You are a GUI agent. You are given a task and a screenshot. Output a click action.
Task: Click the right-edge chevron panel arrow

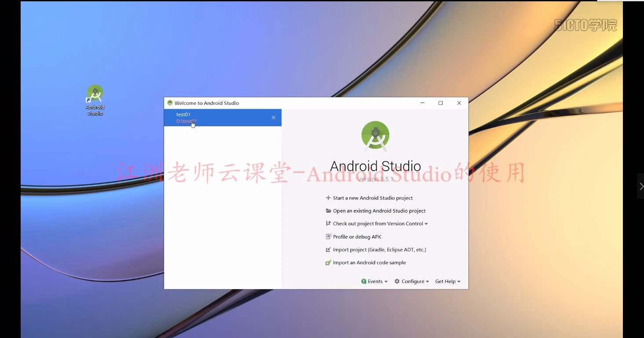641,186
